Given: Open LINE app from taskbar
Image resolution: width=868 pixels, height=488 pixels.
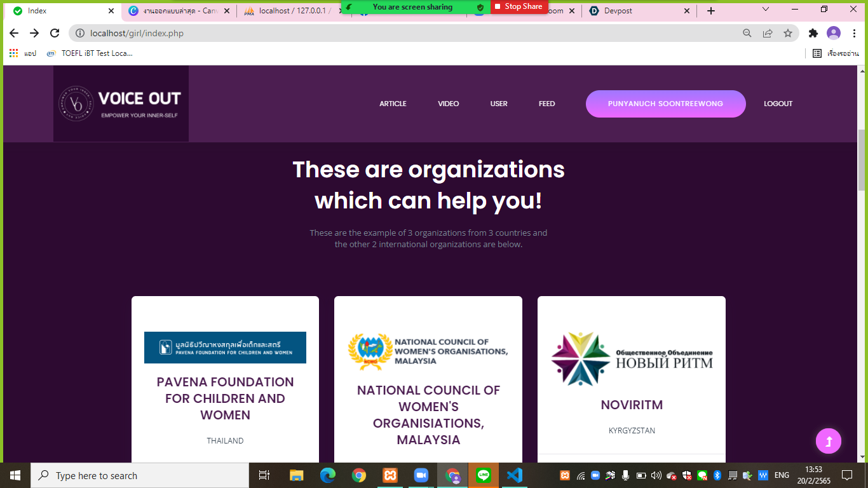Looking at the screenshot, I should point(484,475).
